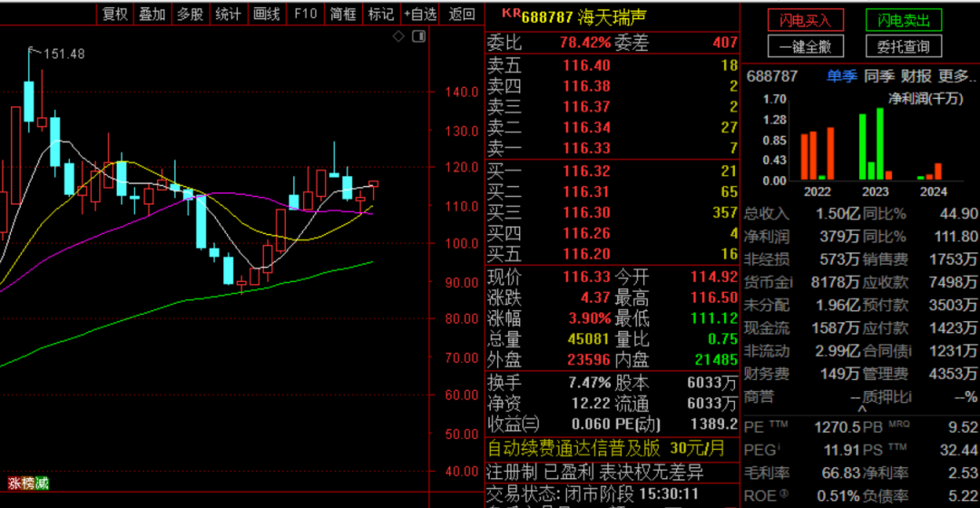The width and height of the screenshot is (980, 508).
Task: Click 统计 statistics in the toolbar
Action: 228,14
